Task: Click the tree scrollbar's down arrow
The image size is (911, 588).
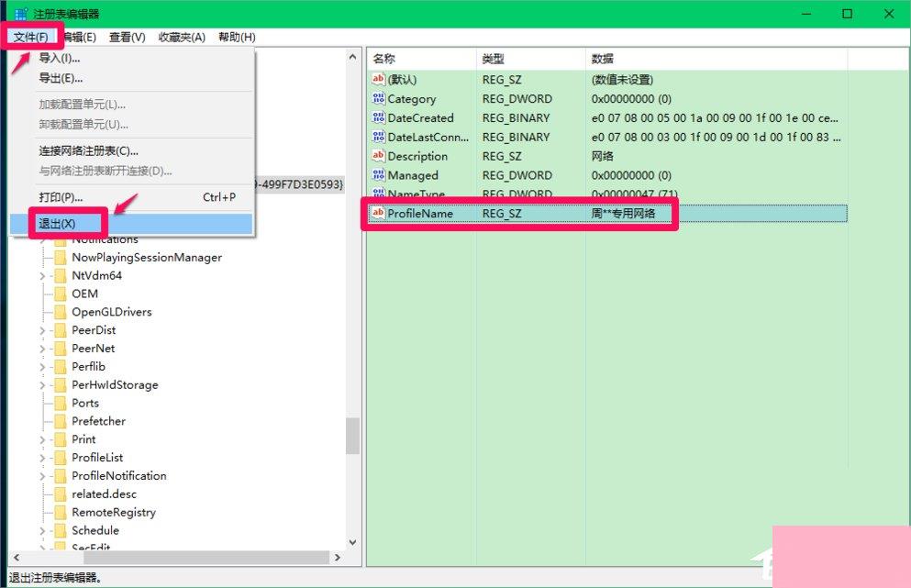Action: point(353,542)
